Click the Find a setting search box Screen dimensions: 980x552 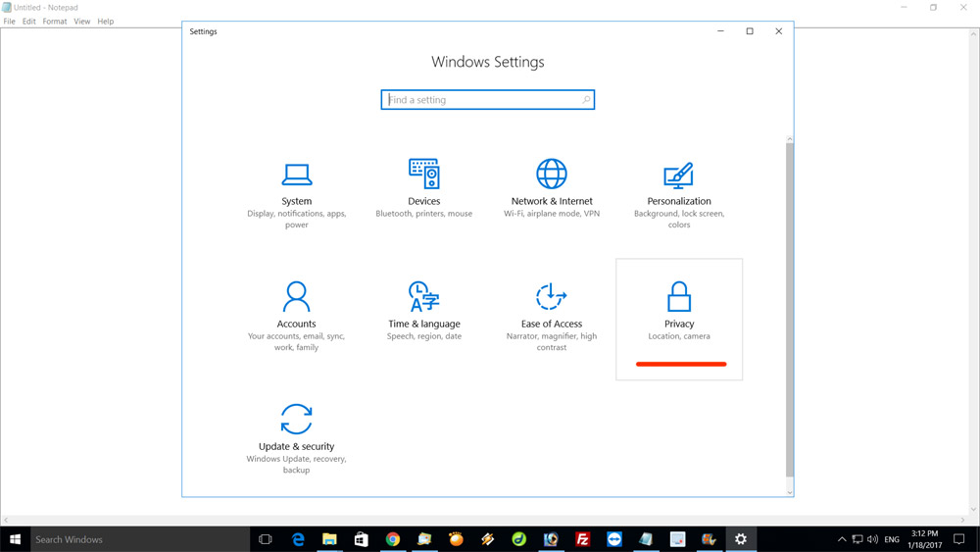click(x=487, y=100)
